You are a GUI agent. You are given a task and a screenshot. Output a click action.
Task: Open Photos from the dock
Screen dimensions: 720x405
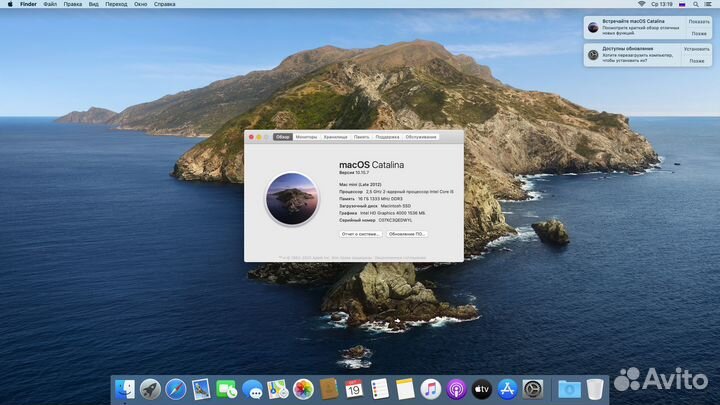tap(303, 389)
